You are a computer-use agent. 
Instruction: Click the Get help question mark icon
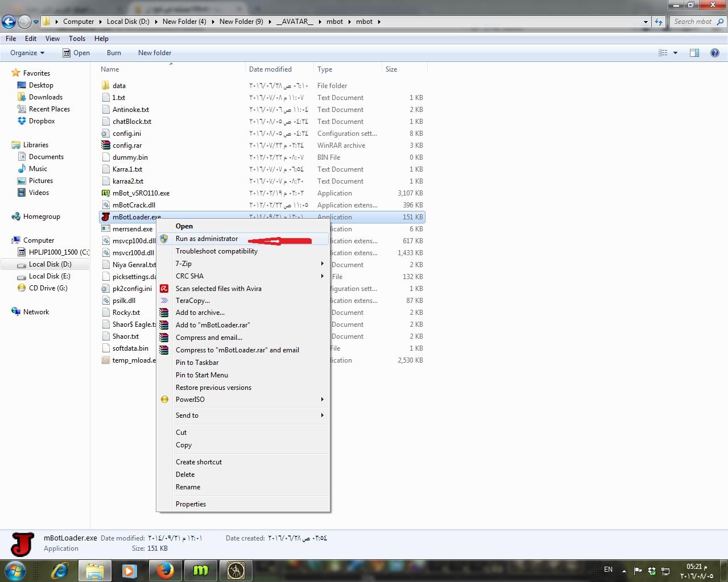point(715,53)
